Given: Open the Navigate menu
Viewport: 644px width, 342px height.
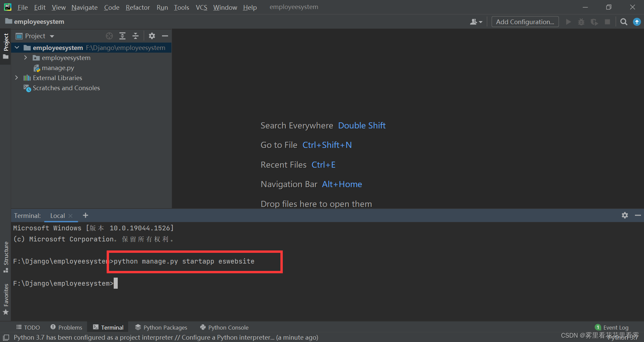Looking at the screenshot, I should (x=85, y=7).
